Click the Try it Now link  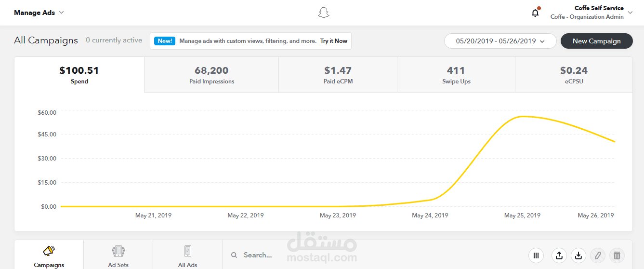pos(334,41)
